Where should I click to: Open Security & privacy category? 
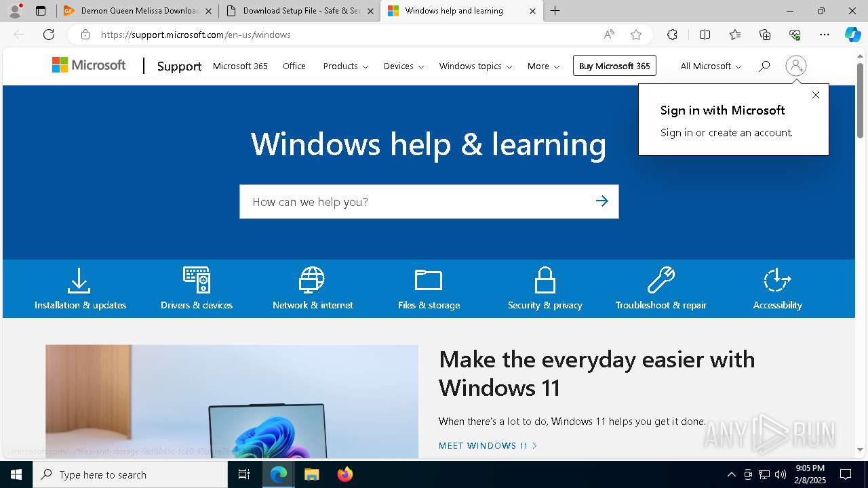pos(545,289)
